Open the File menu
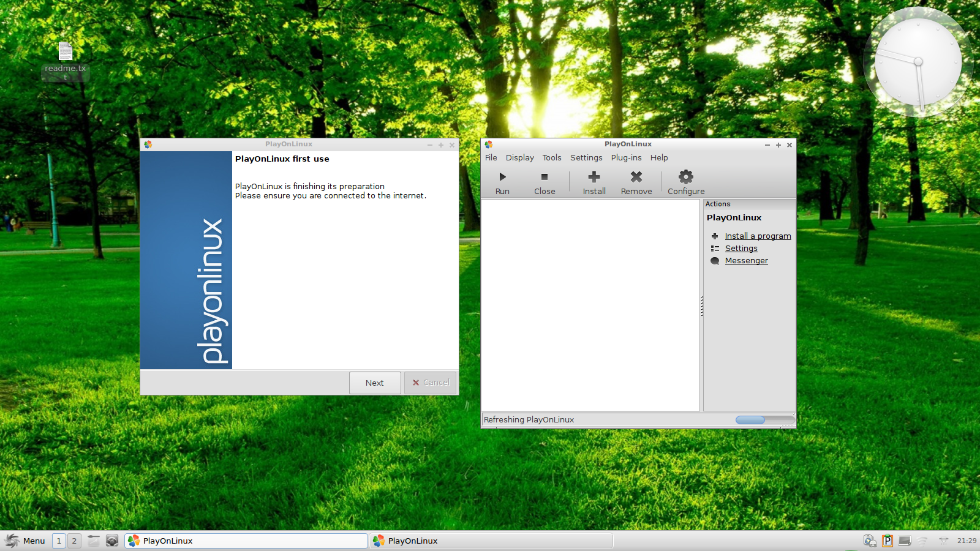 [x=491, y=158]
